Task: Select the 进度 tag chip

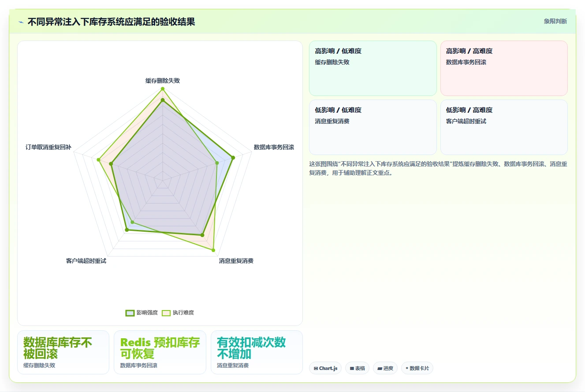Action: (x=385, y=368)
